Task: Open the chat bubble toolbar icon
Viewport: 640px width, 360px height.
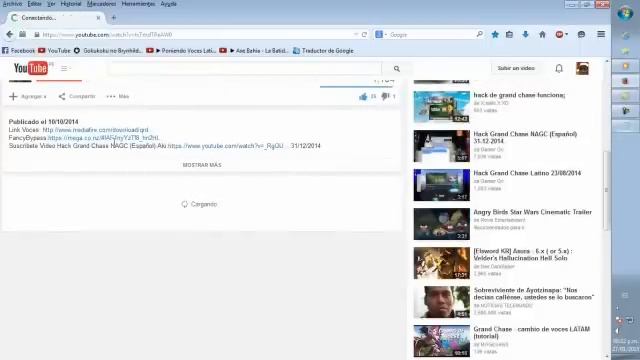Action: coord(581,35)
